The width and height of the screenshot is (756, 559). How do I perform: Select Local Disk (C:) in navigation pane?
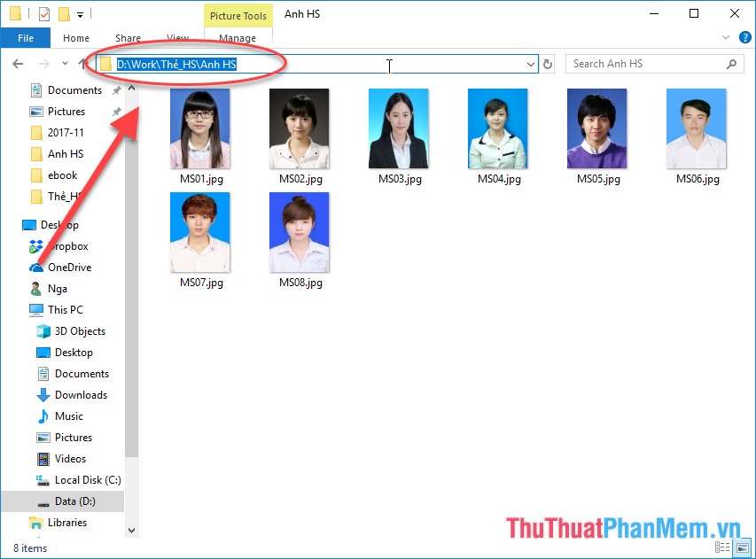coord(87,480)
